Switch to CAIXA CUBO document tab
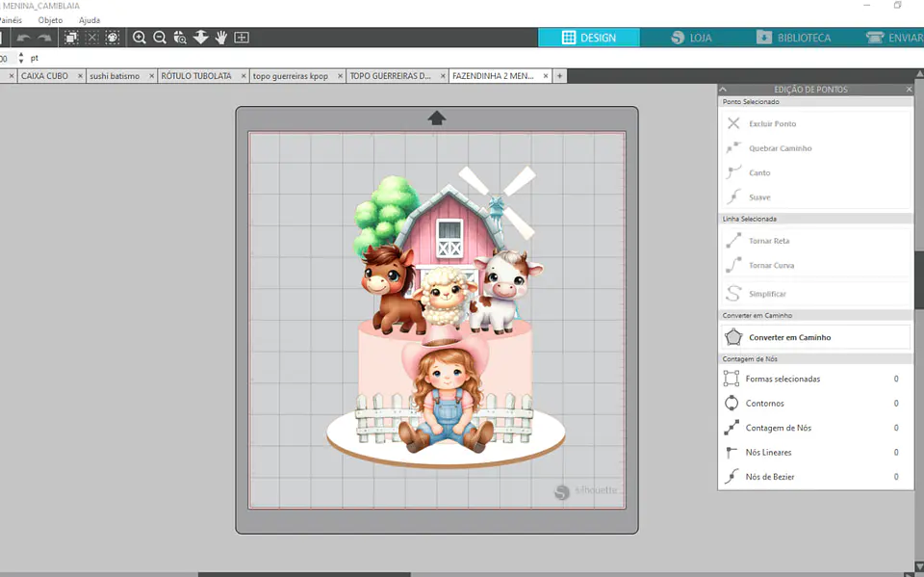 (x=45, y=76)
